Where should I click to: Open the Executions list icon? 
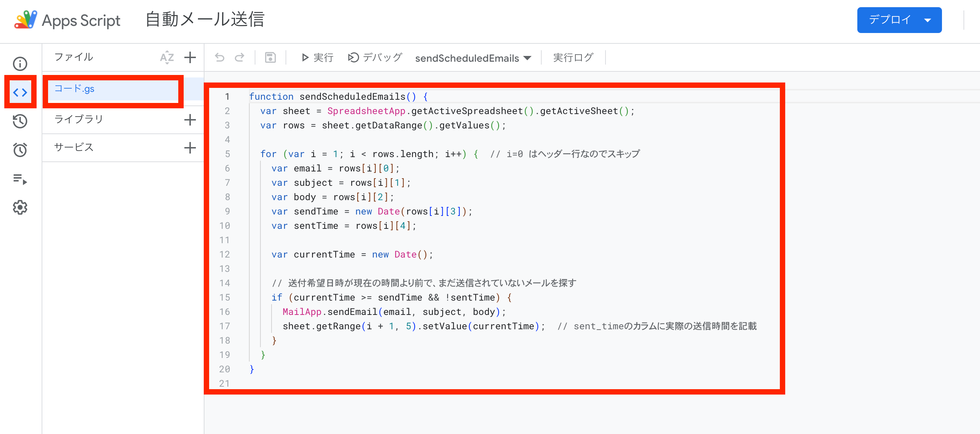(x=20, y=179)
